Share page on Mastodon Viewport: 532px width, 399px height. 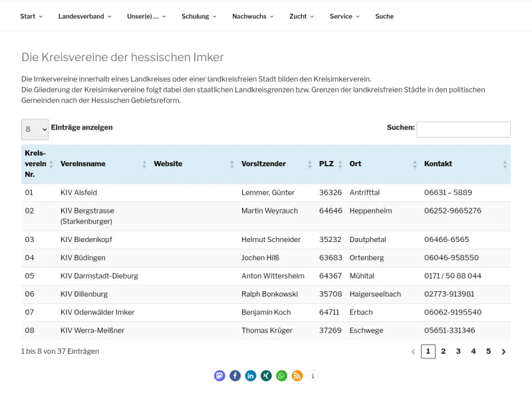click(x=219, y=376)
